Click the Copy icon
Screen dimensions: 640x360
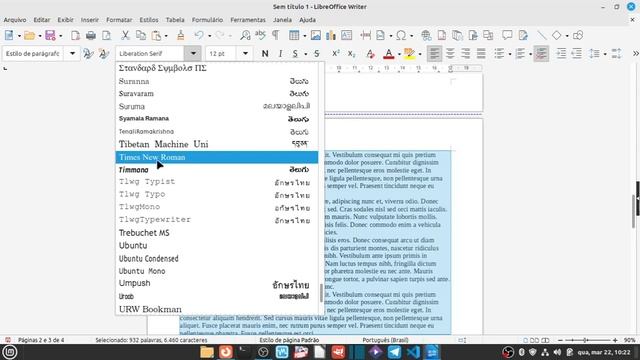coord(141,36)
